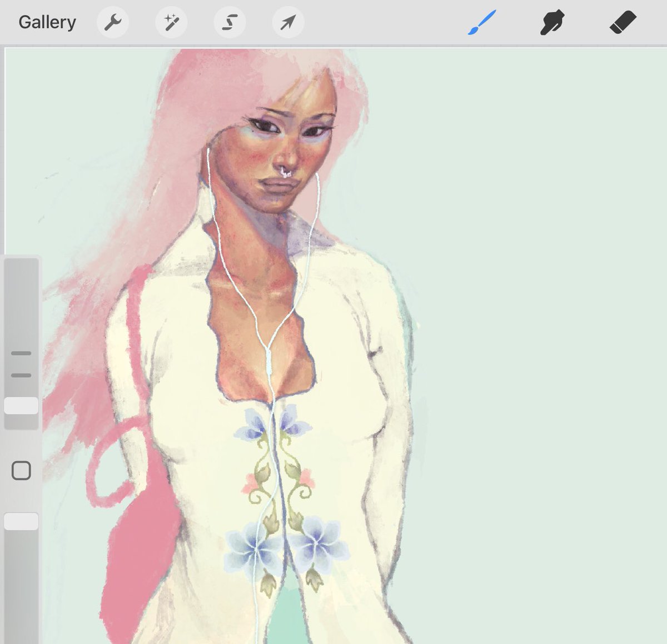Activate the Selection tool
This screenshot has width=667, height=644.
(x=230, y=22)
